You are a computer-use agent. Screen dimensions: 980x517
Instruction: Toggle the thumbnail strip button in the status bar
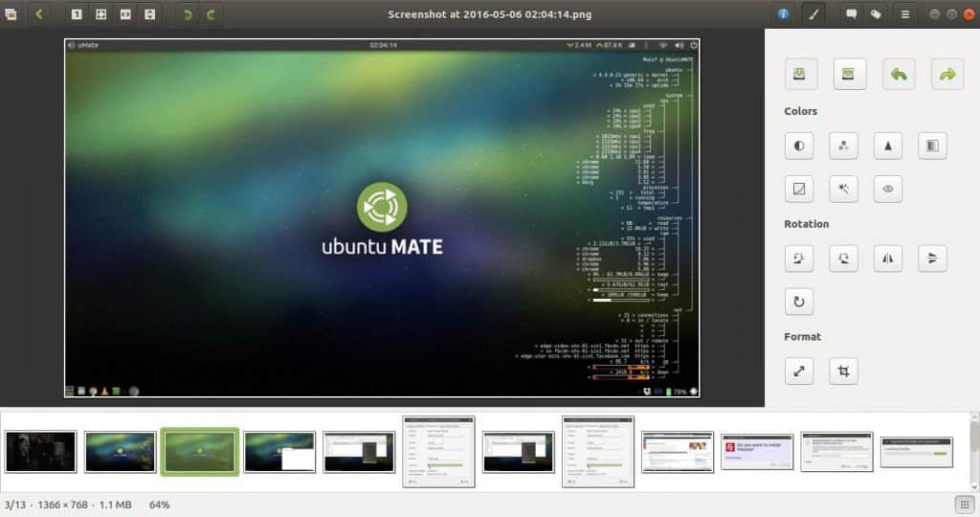point(962,505)
